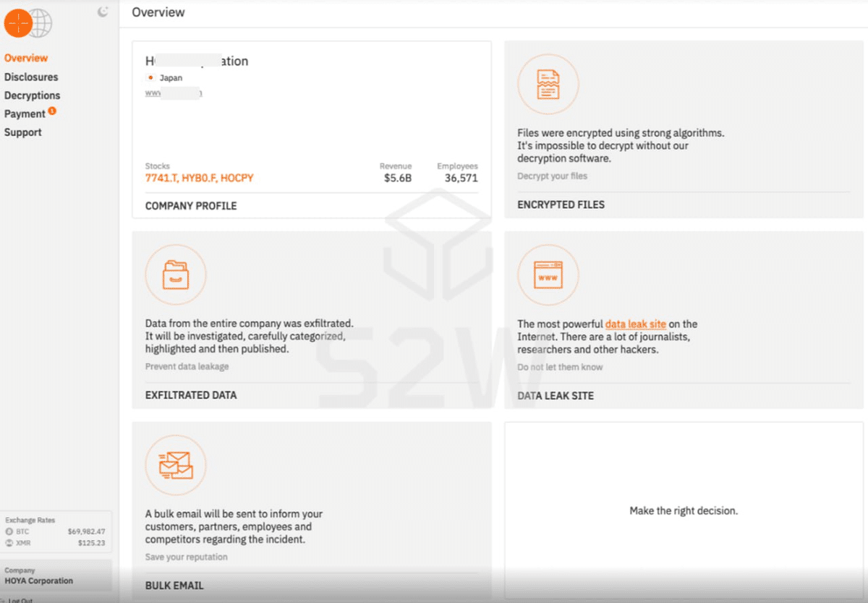Click the 'Save your reputation' link
The image size is (868, 603).
(186, 557)
